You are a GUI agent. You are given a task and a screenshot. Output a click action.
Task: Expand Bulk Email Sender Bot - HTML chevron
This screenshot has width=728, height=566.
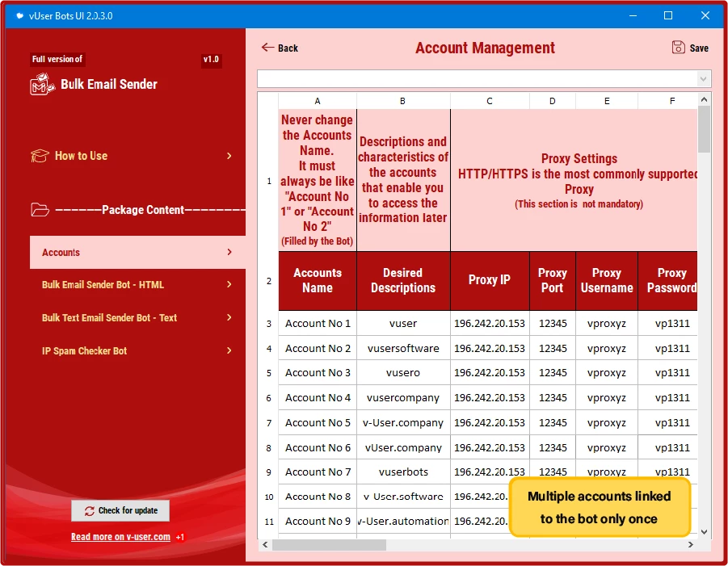(229, 284)
